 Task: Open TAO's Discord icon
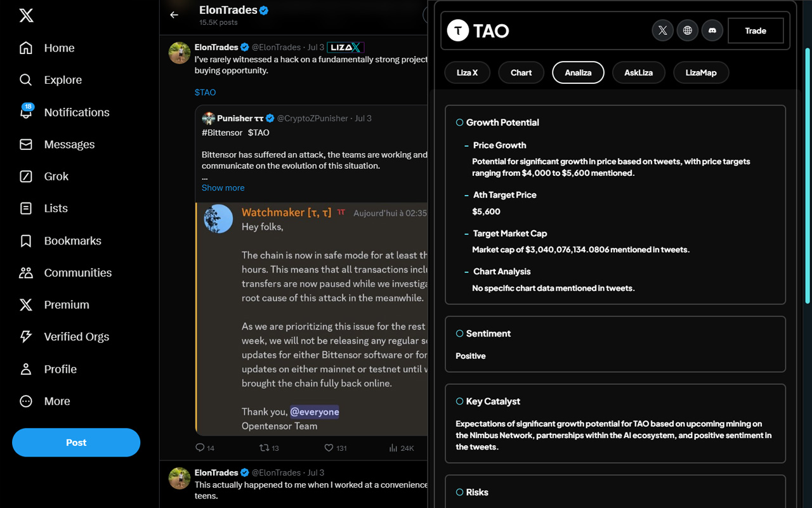pyautogui.click(x=712, y=30)
